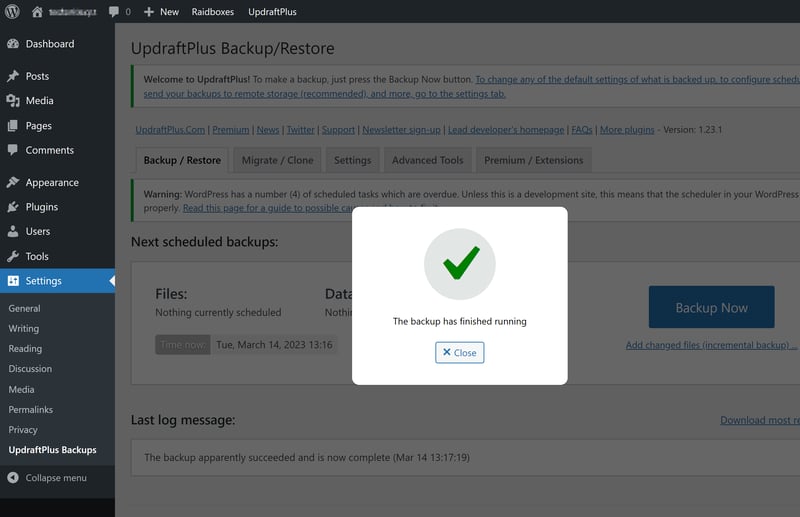Collapse the admin sidebar menu
Screen dimensions: 800x517
pyautogui.click(x=47, y=478)
